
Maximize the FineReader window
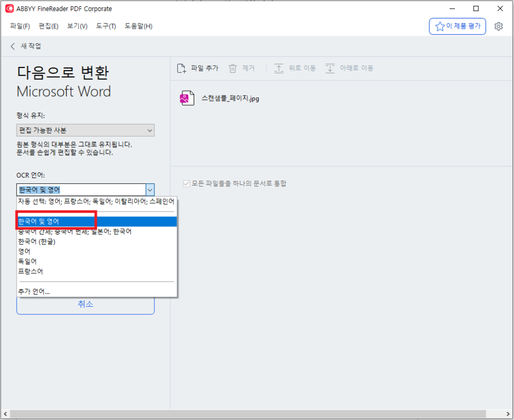click(476, 9)
